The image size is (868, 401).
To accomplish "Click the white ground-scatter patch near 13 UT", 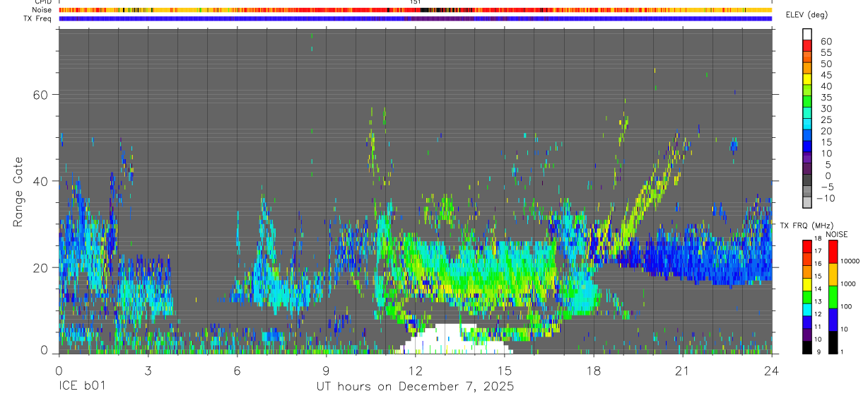I will click(x=453, y=339).
